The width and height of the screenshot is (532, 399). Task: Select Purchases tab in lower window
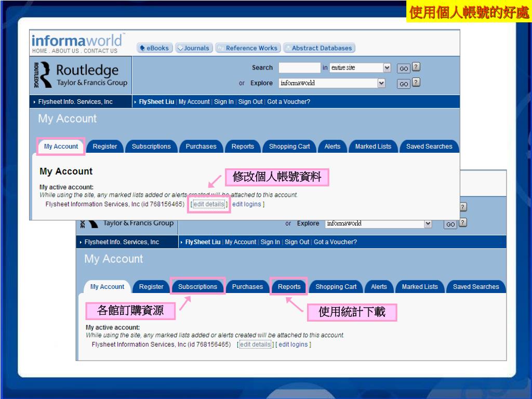pyautogui.click(x=247, y=287)
